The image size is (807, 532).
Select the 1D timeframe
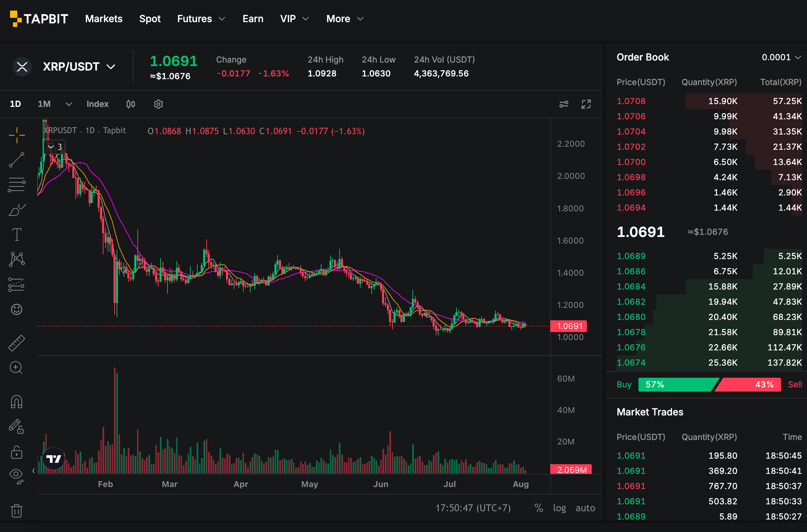click(x=16, y=104)
